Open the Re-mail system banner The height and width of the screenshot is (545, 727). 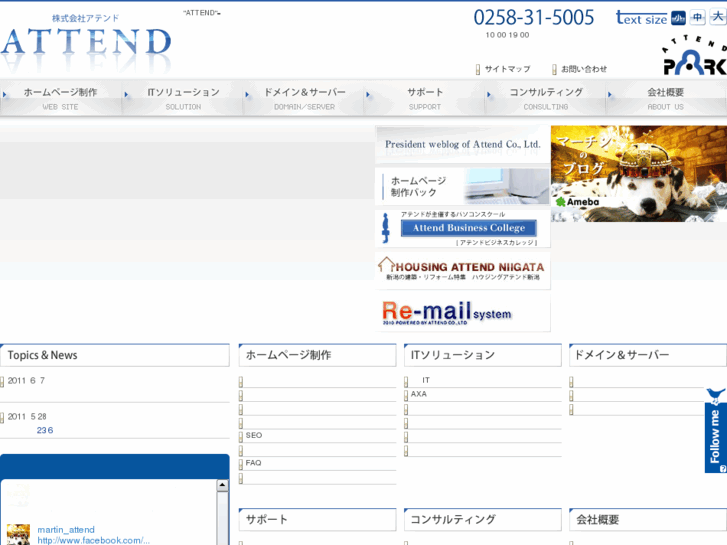point(463,312)
